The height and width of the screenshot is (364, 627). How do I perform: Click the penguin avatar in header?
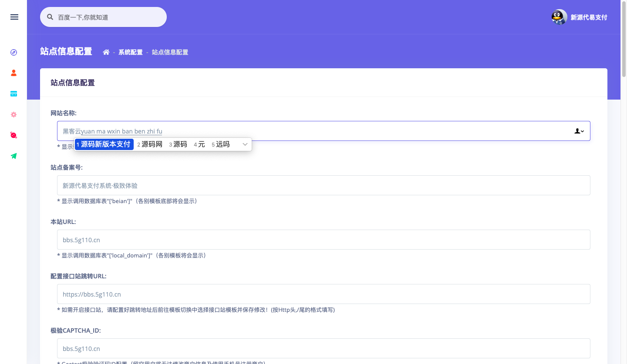pyautogui.click(x=559, y=17)
